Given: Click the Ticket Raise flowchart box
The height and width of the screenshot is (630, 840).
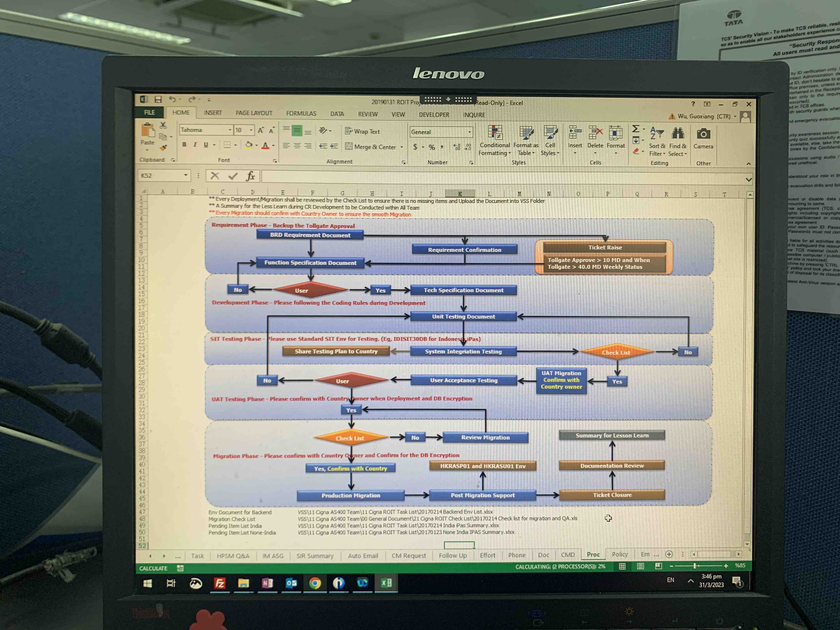Looking at the screenshot, I should tap(605, 247).
